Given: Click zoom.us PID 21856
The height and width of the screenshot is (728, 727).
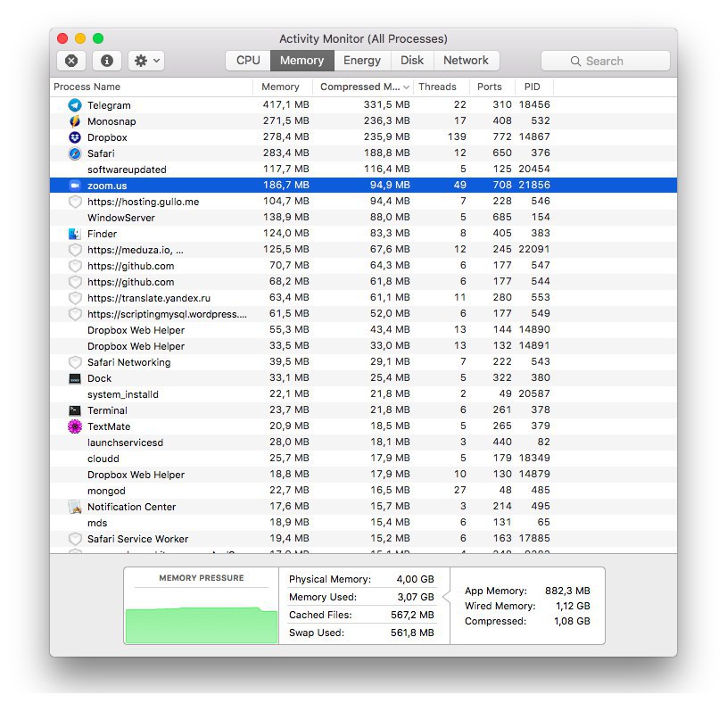Looking at the screenshot, I should [534, 185].
